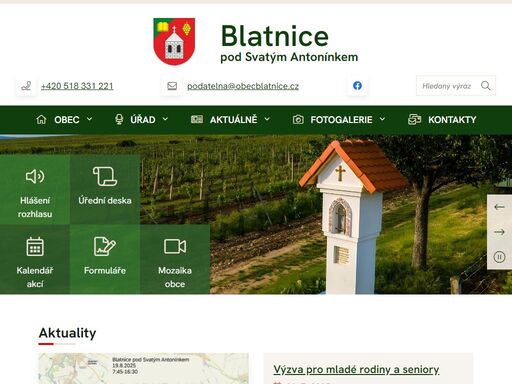Pause the hero image slideshow
This screenshot has height=384, width=512.
pos(499,257)
